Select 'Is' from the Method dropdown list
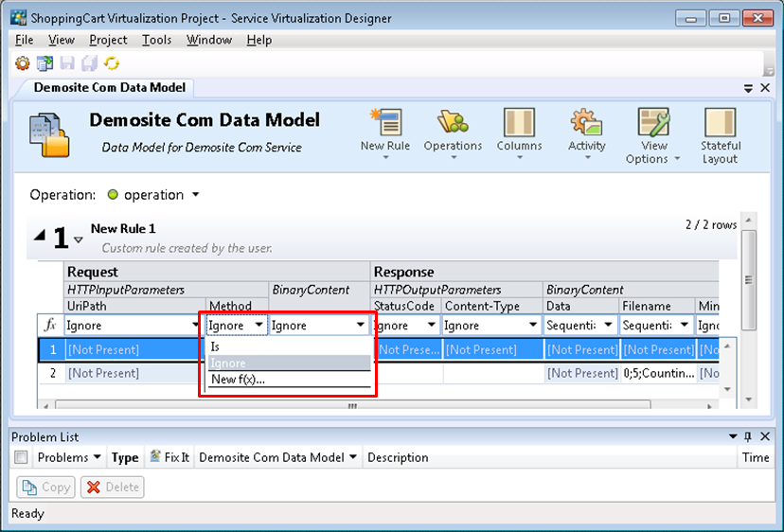 [x=216, y=346]
